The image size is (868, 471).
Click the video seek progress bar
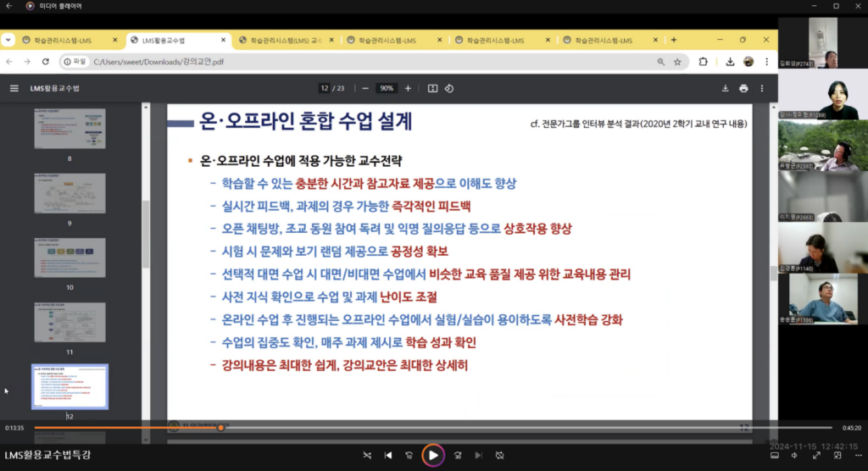[x=424, y=428]
